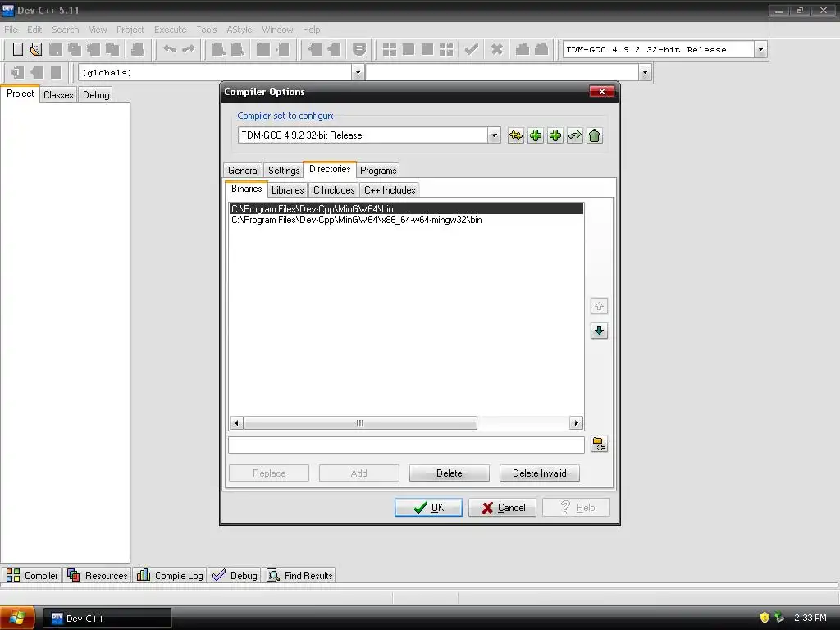Select the Directories tab
The height and width of the screenshot is (630, 840).
(x=330, y=169)
